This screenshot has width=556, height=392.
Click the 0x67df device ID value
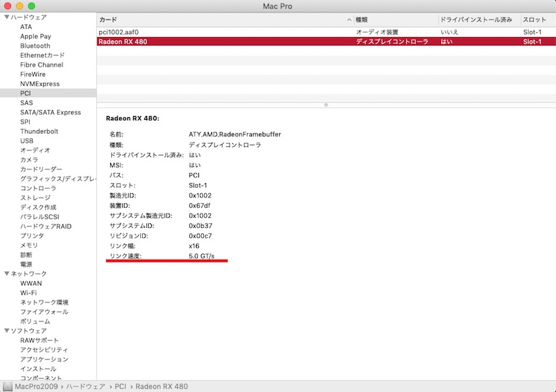(x=200, y=206)
